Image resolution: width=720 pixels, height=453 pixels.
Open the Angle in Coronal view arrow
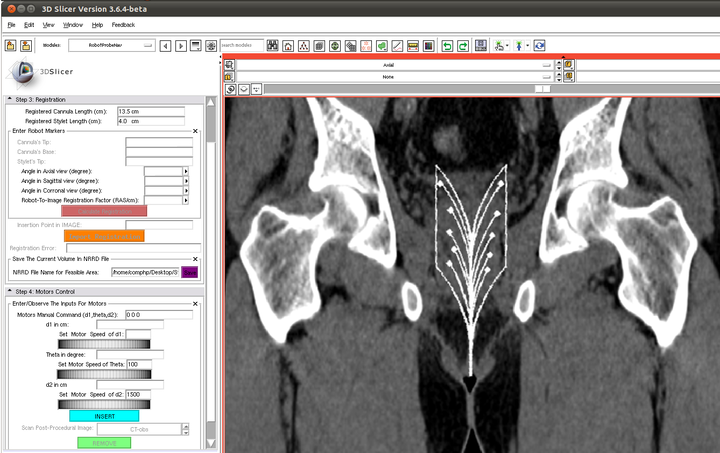pyautogui.click(x=186, y=190)
